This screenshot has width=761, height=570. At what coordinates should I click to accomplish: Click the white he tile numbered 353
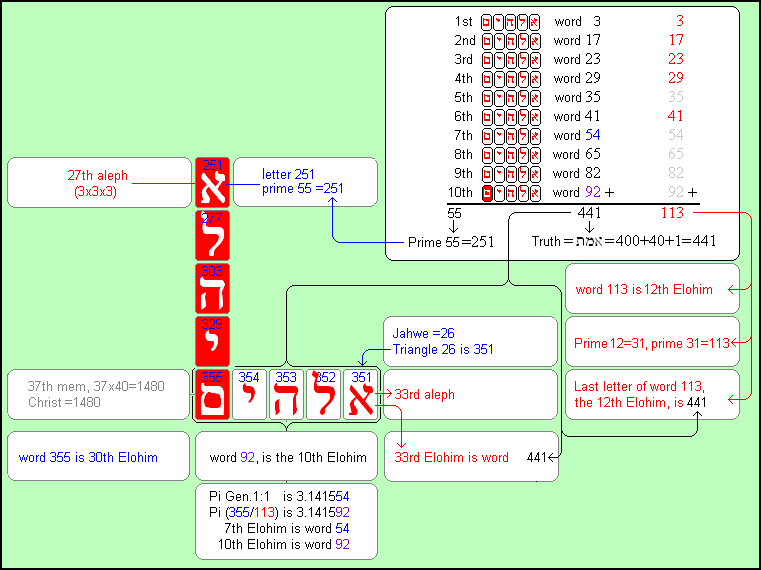(x=287, y=394)
